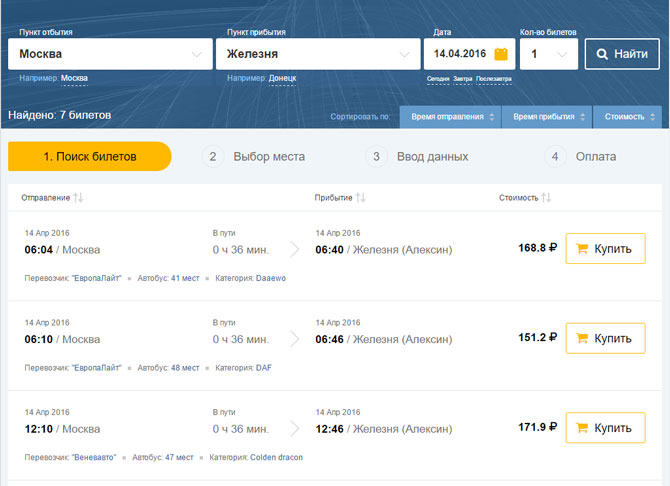Open the ticket quantity dropdown
This screenshot has height=486, width=670.
[x=563, y=55]
